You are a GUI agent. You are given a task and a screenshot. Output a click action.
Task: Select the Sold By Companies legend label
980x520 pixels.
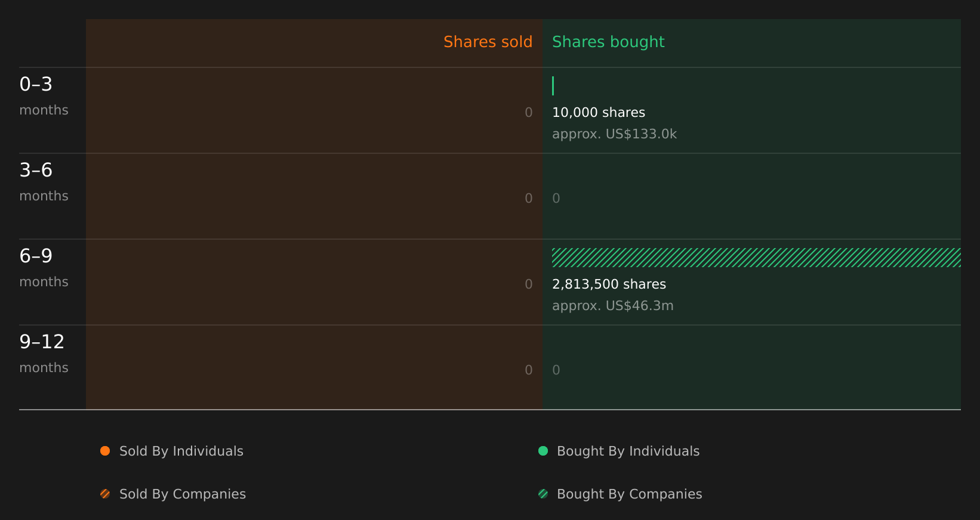click(x=183, y=494)
